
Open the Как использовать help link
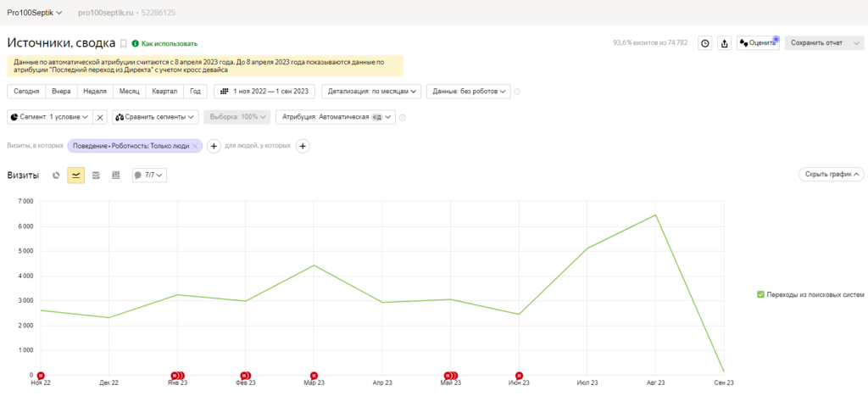(x=170, y=44)
